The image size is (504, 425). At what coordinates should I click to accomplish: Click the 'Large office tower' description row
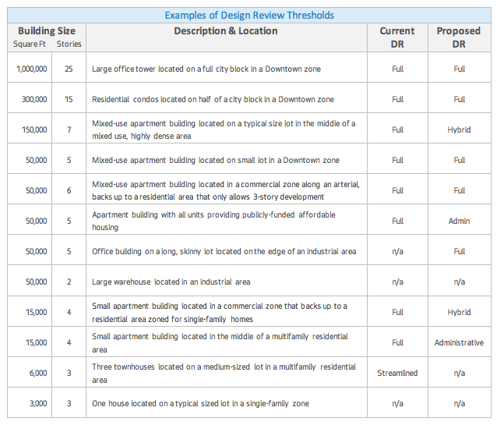point(206,69)
